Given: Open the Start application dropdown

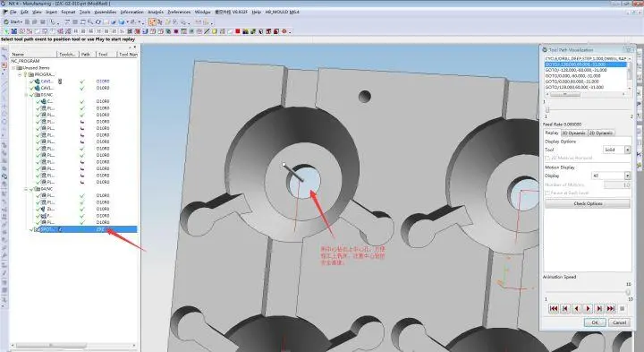Looking at the screenshot, I should click(x=13, y=21).
